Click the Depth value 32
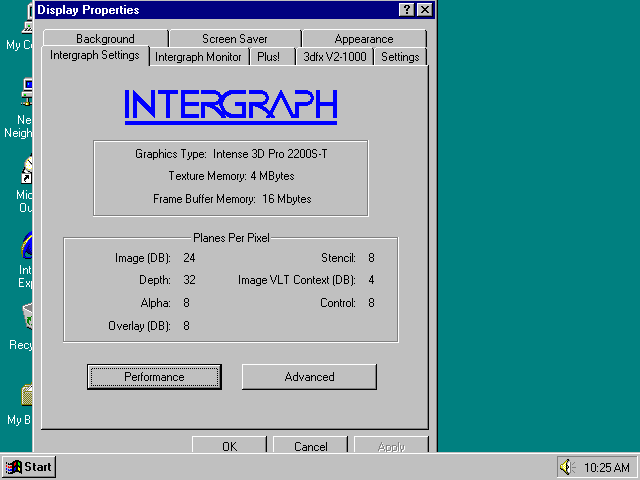This screenshot has height=480, width=640. point(189,280)
